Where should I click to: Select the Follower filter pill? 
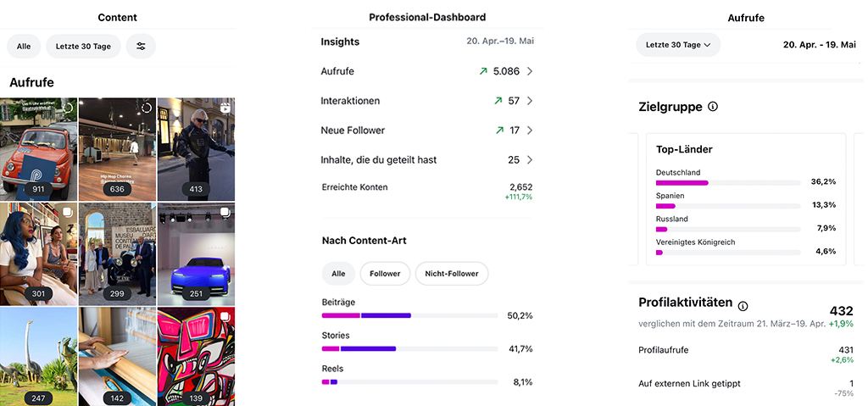(385, 274)
